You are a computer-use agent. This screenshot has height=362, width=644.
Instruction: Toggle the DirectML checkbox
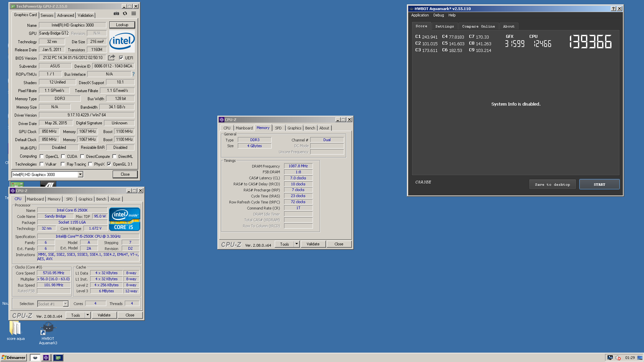coord(114,156)
